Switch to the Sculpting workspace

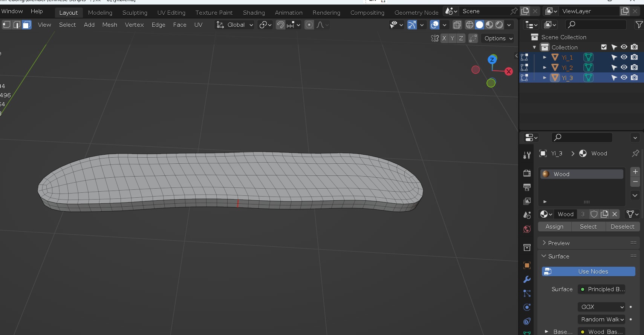(135, 13)
